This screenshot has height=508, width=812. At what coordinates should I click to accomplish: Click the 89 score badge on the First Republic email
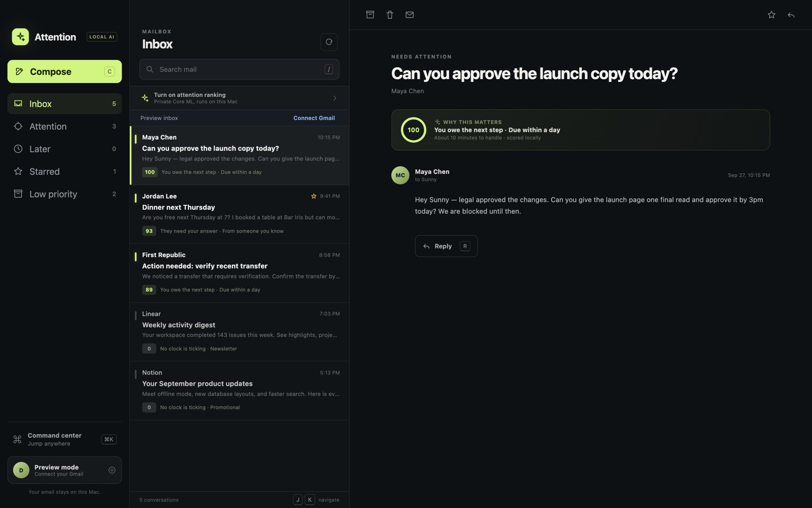149,290
